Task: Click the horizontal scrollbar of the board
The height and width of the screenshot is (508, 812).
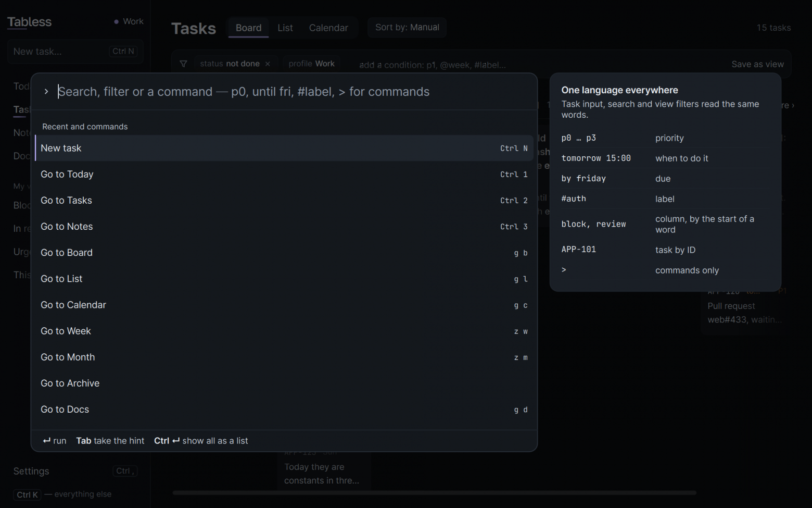Action: coord(434,492)
